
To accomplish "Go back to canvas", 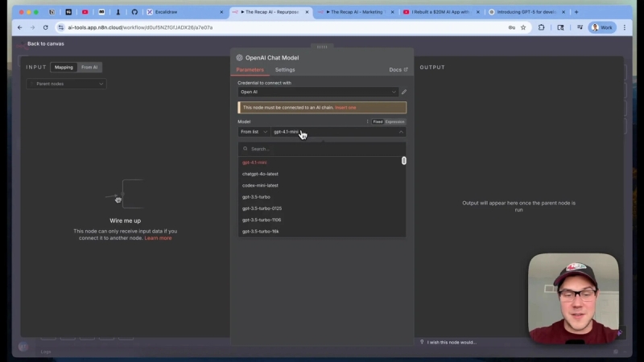I will 45,43.
